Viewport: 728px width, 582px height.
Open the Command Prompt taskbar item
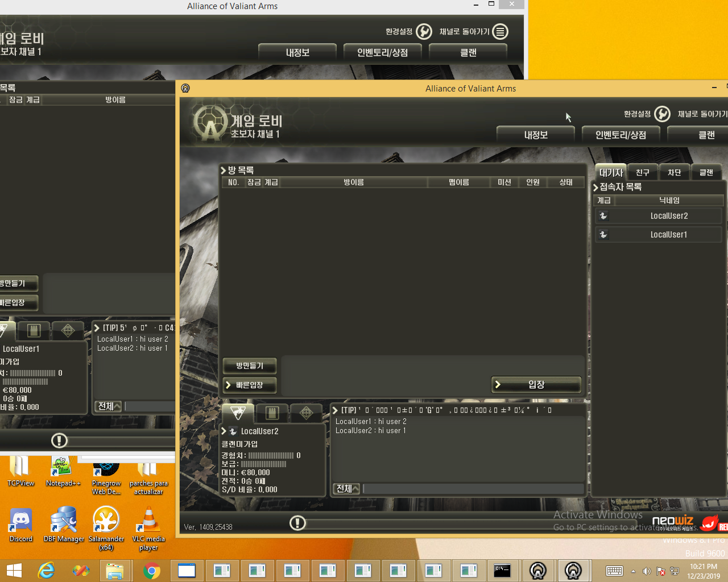tap(502, 571)
